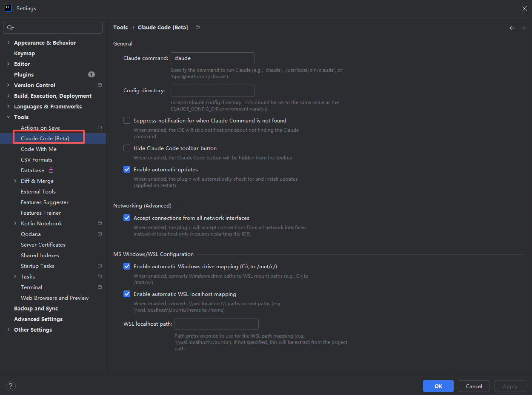Focus the settings search box

pyautogui.click(x=53, y=28)
